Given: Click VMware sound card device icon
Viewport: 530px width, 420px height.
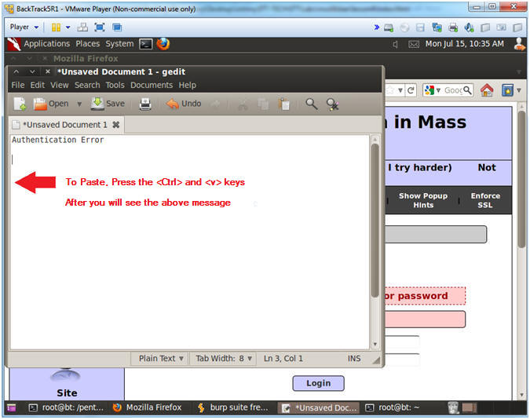Looking at the screenshot, I should tap(469, 27).
